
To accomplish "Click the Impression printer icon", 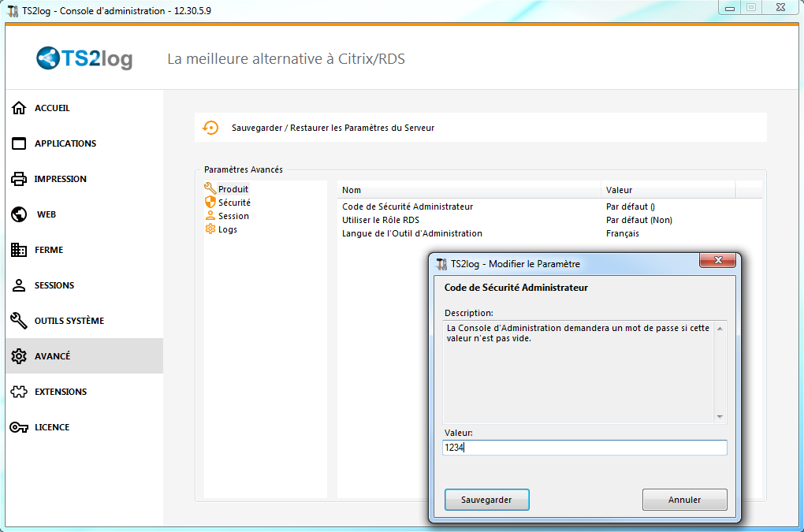I will point(19,179).
